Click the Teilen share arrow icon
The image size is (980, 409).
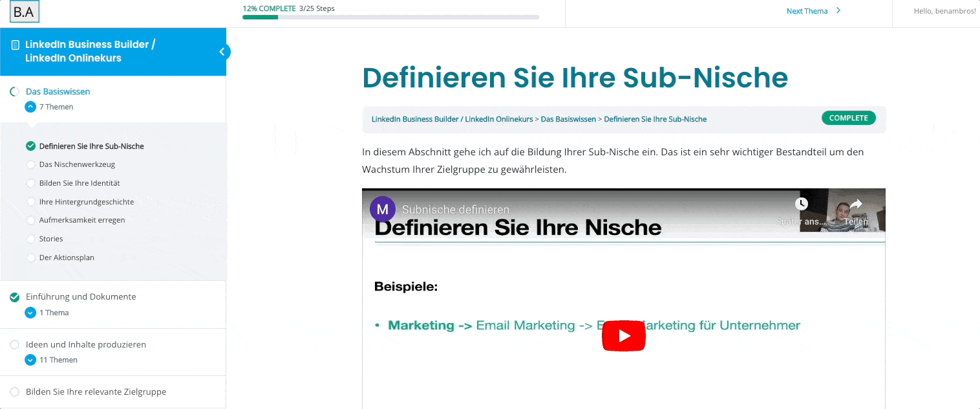click(856, 204)
